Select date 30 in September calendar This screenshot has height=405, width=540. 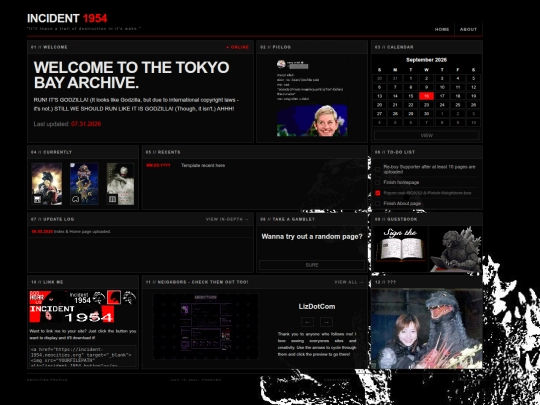coord(426,114)
